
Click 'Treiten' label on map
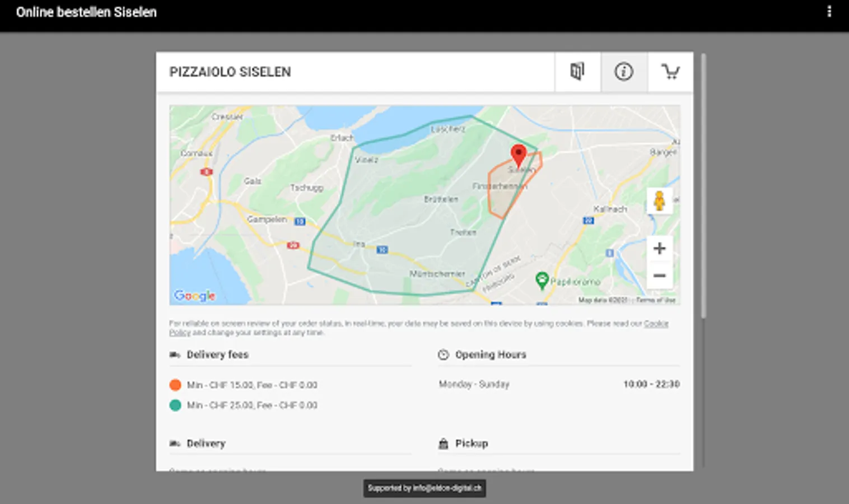(463, 232)
